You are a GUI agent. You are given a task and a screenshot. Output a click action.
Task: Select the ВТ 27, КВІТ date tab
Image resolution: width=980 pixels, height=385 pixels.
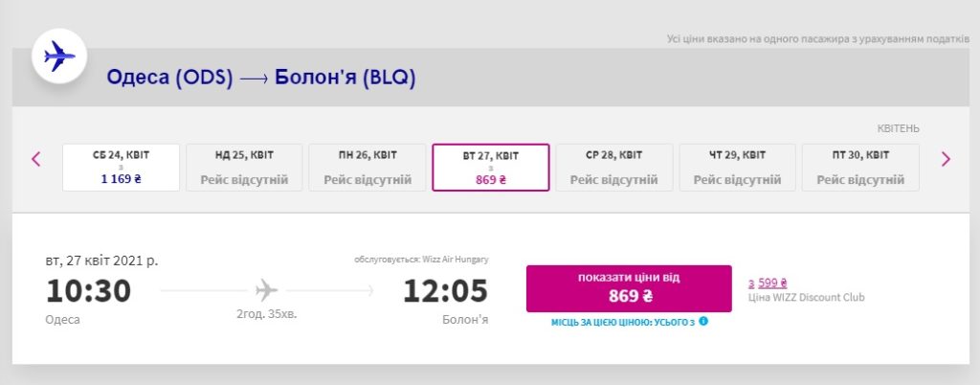tap(491, 168)
